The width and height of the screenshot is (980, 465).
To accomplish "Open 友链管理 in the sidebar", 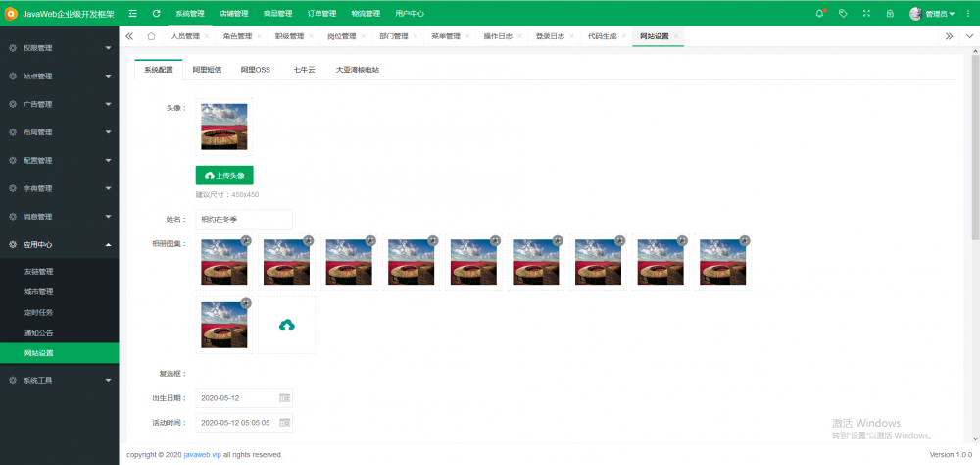I will pyautogui.click(x=39, y=272).
